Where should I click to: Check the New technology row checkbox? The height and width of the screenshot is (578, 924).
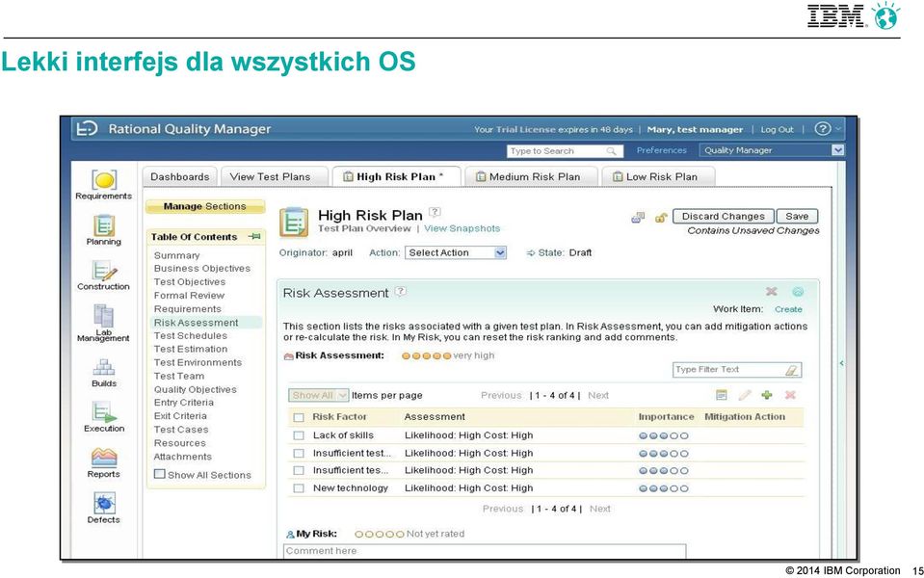coord(299,488)
